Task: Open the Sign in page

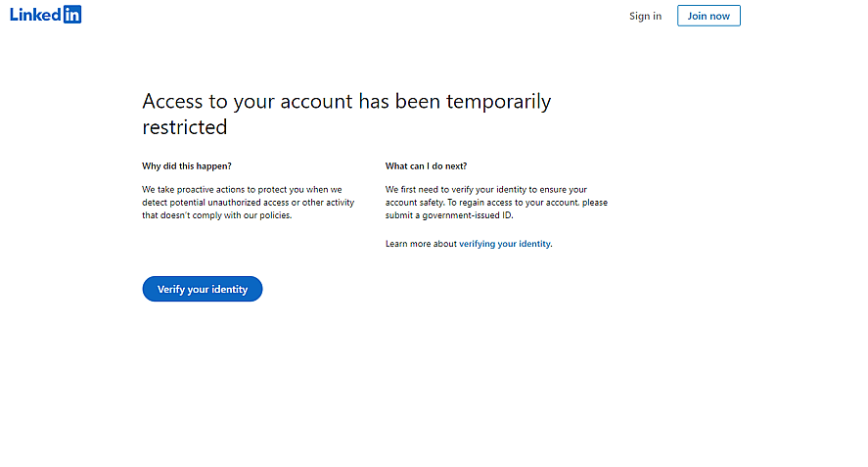Action: (645, 16)
